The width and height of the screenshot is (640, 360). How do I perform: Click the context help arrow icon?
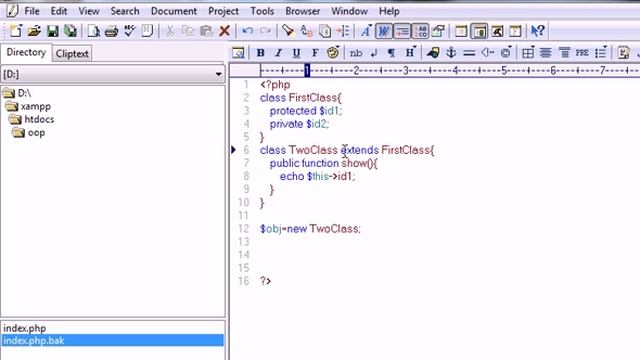point(538,31)
